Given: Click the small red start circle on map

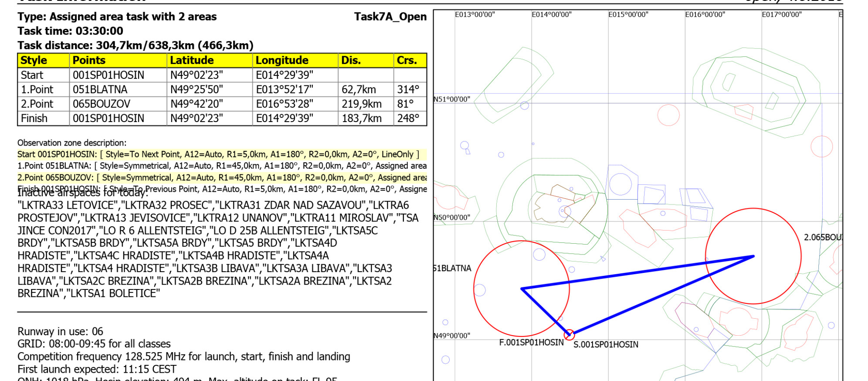Looking at the screenshot, I should tap(569, 335).
